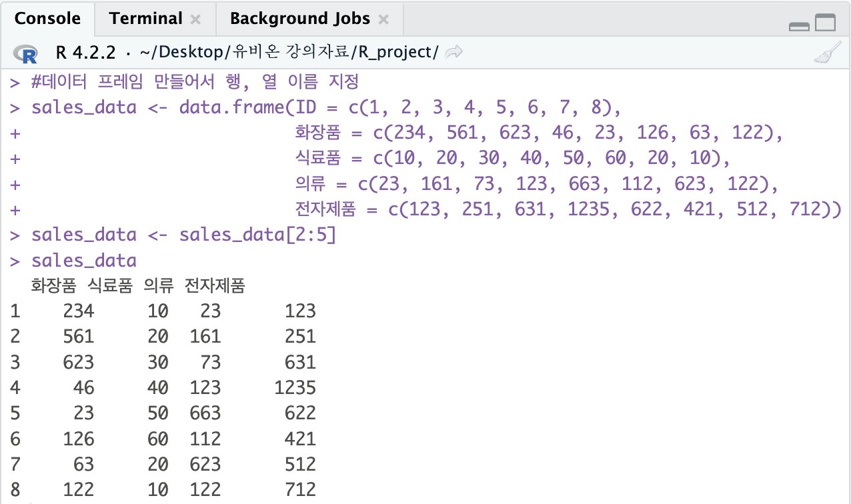Click the comment line #데이터 프레임 만들어서
The height and width of the screenshot is (504, 851).
pos(195,82)
